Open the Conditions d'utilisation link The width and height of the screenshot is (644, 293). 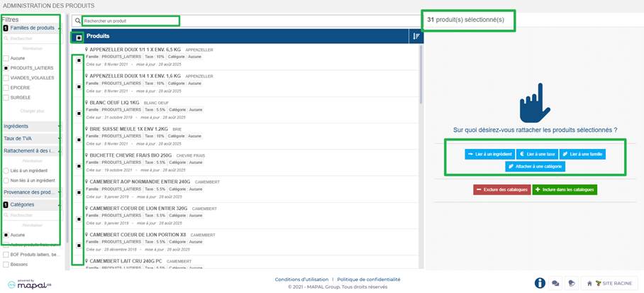(x=303, y=280)
